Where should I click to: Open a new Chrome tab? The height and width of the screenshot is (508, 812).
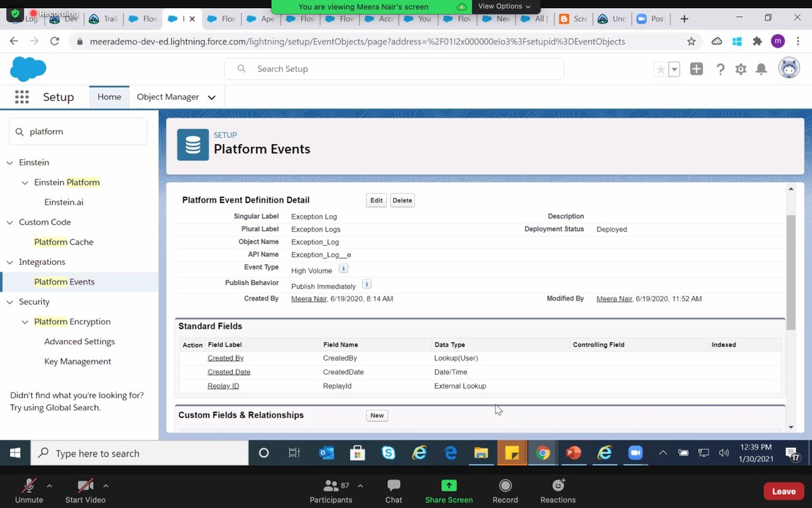[685, 19]
